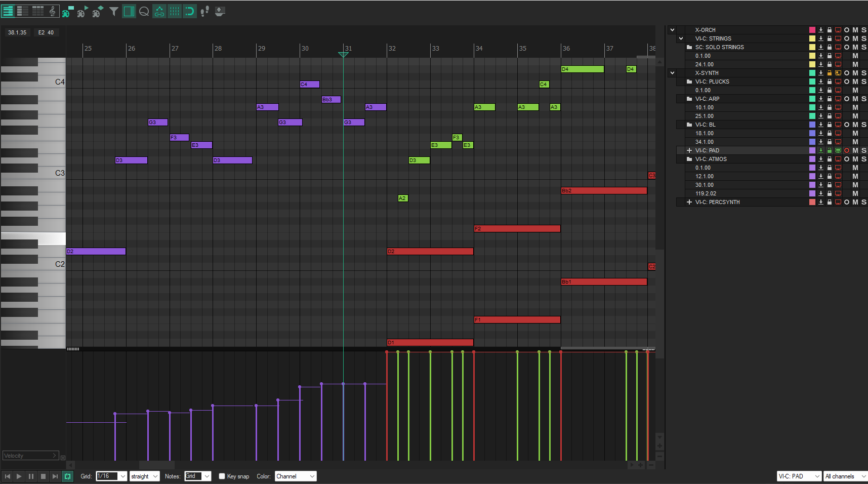Enable the magnet snap icon
This screenshot has width=868, height=484.
pos(189,11)
